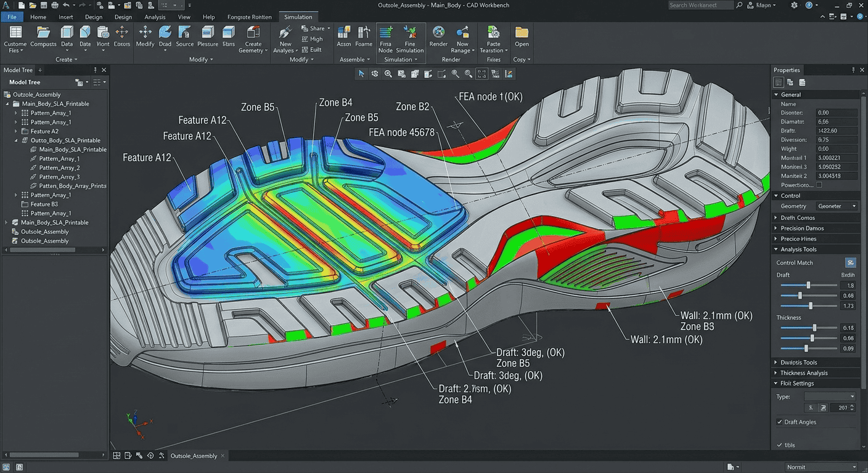Select Feature B3 in the model tree
The width and height of the screenshot is (868, 473).
pyautogui.click(x=44, y=204)
